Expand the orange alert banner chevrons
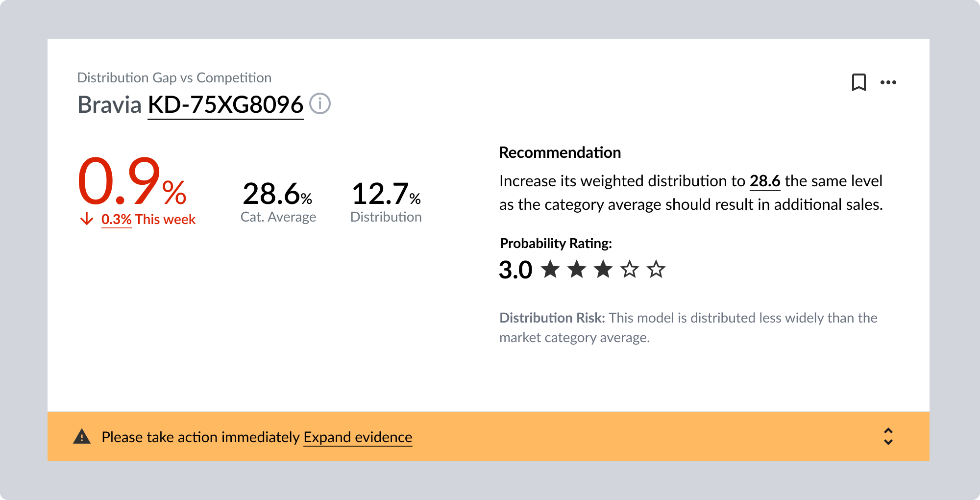This screenshot has height=500, width=980. 888,436
